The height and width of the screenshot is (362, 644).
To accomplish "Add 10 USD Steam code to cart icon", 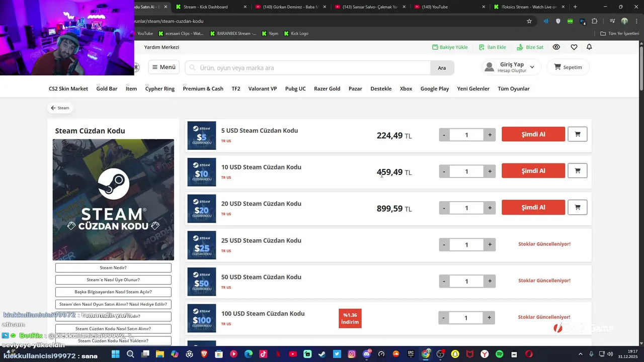I will tap(578, 171).
